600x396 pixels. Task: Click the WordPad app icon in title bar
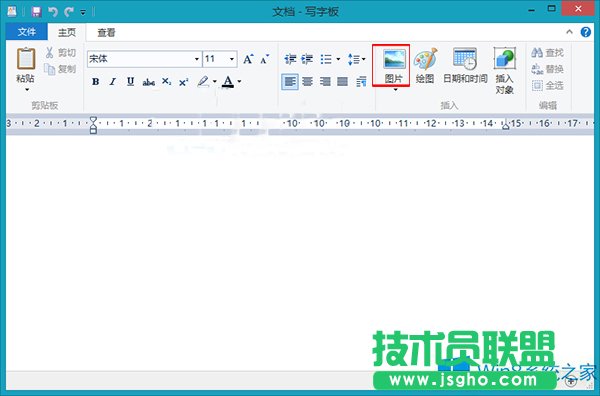coord(12,11)
